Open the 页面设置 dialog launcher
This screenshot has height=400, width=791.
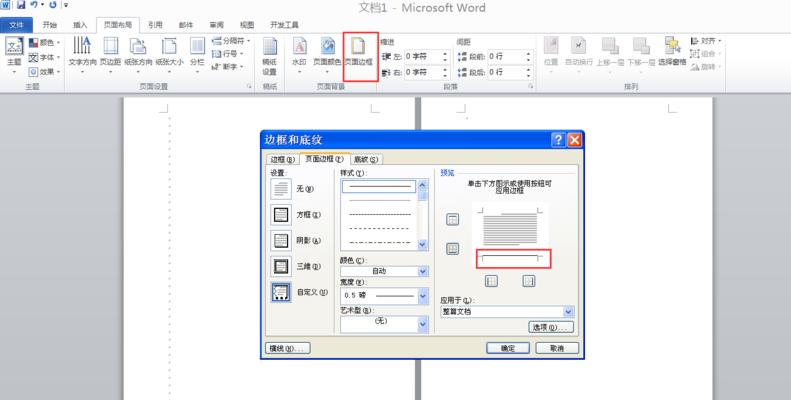[249, 87]
